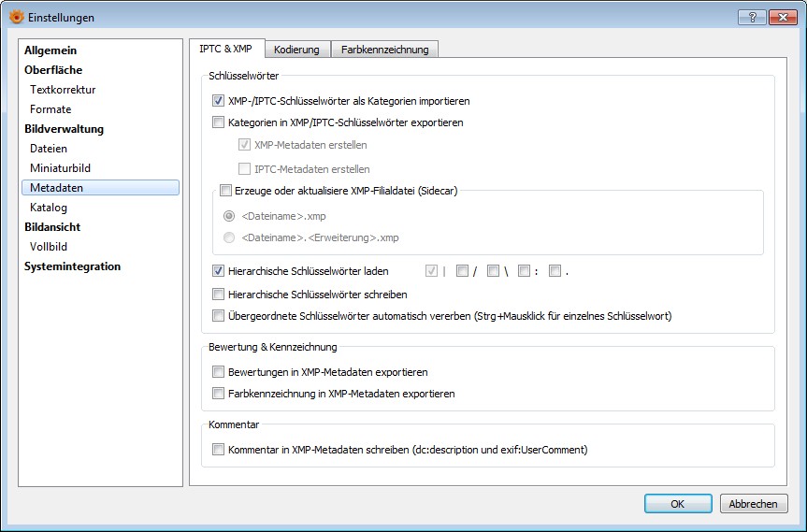
Task: Click the Bewertung & Kennzeichnung group heading
Action: (x=273, y=347)
